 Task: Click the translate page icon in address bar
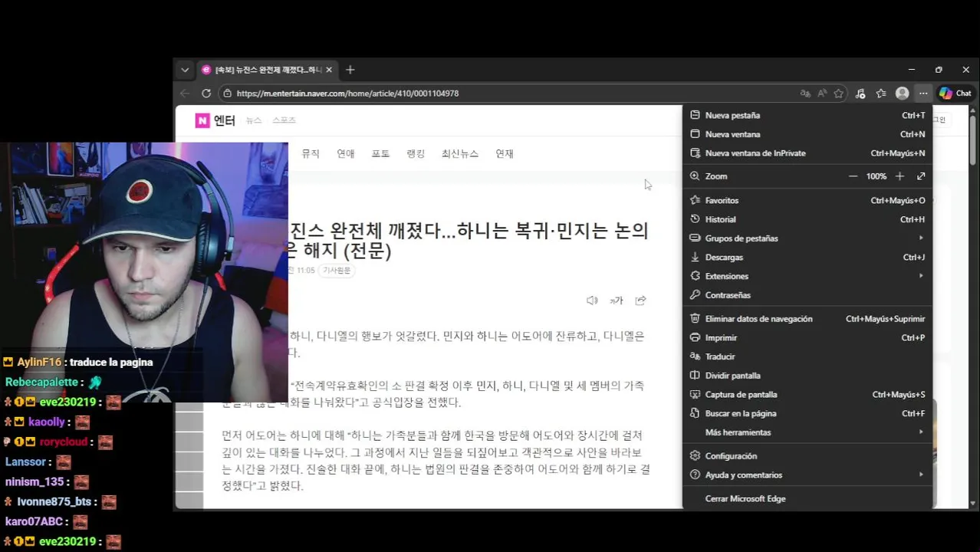[x=805, y=93]
